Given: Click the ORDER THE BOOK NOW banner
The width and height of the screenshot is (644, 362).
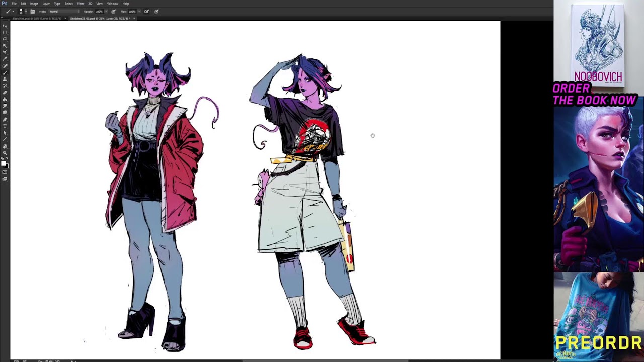Looking at the screenshot, I should click(x=595, y=94).
